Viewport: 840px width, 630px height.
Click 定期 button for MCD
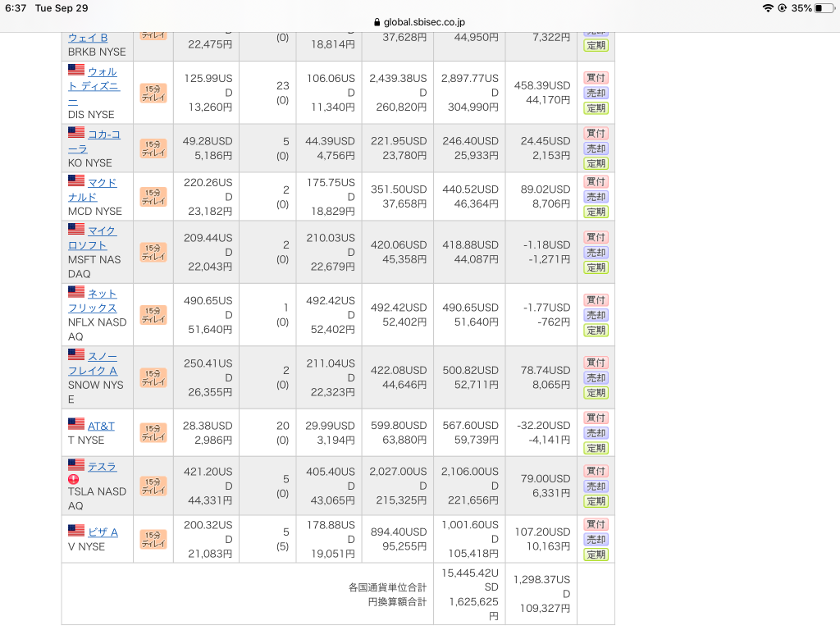coord(596,212)
